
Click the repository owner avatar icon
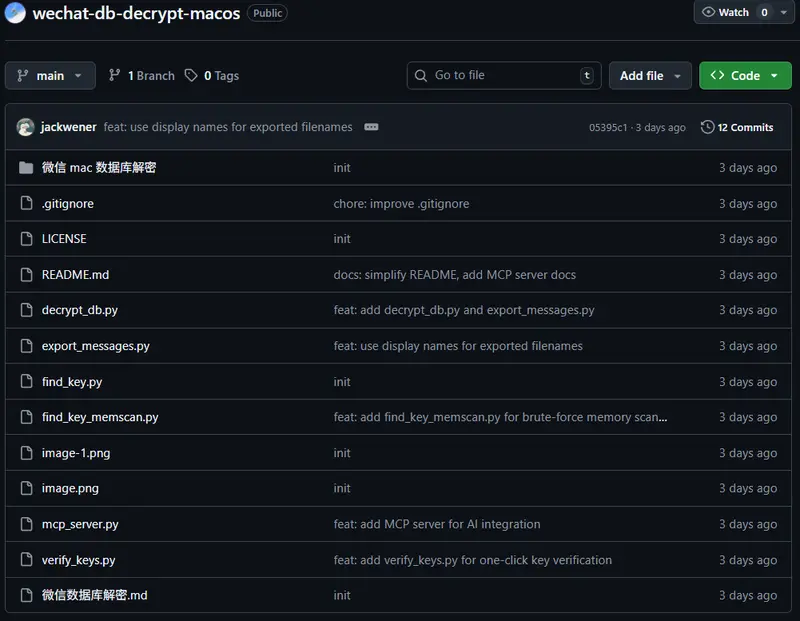pyautogui.click(x=15, y=13)
